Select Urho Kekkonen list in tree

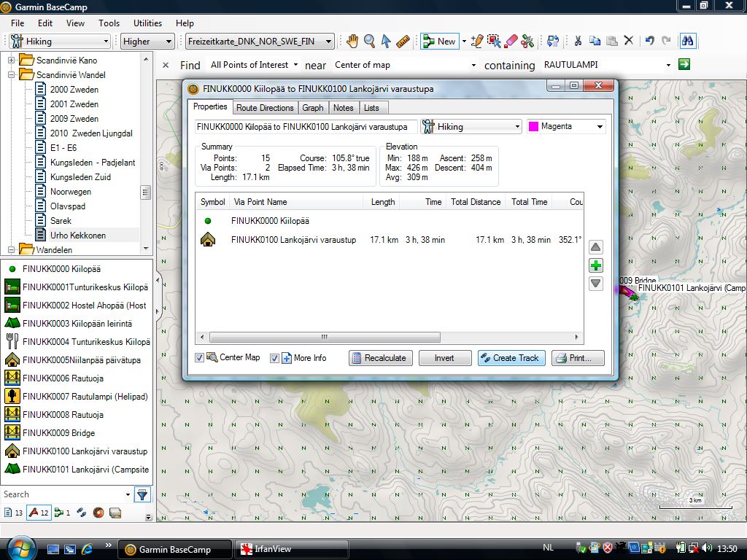coord(77,236)
